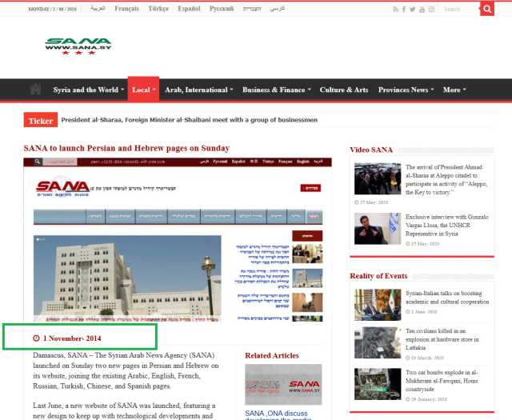Image resolution: width=512 pixels, height=420 pixels.
Task: Click the red search magnifier button
Action: 487,9
